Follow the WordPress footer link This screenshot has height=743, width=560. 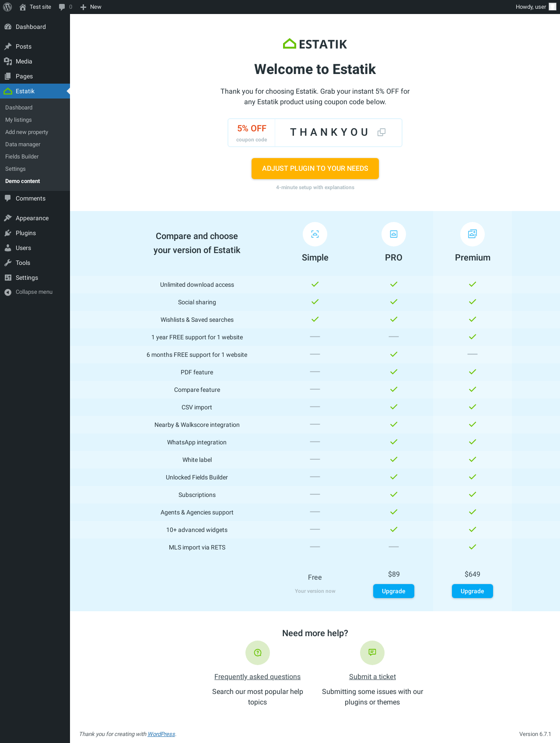pos(161,734)
